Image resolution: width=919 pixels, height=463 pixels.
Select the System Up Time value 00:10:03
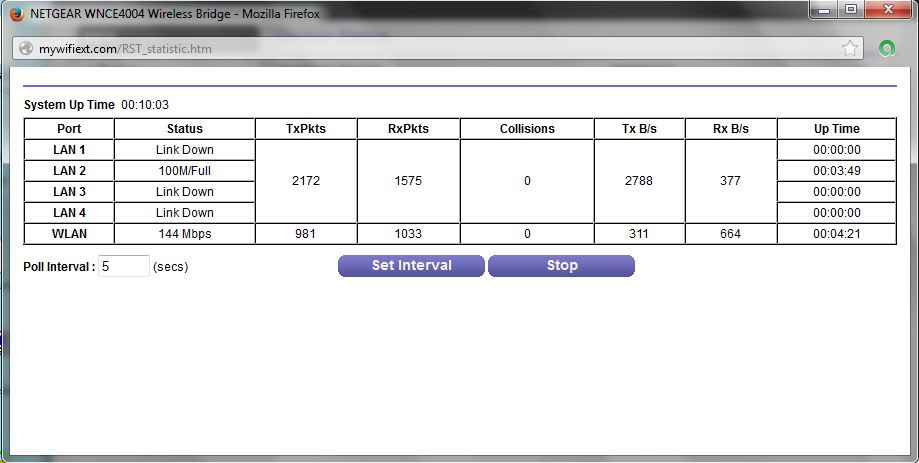[145, 105]
